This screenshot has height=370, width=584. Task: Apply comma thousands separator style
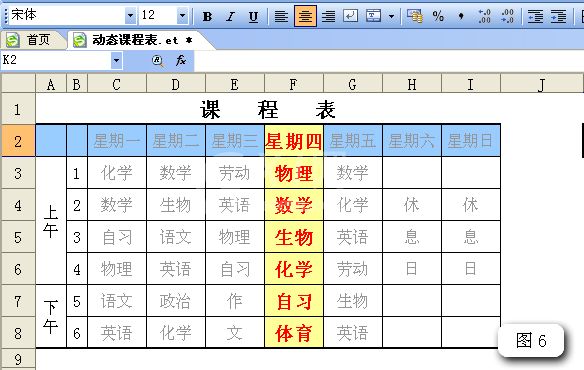(x=461, y=16)
